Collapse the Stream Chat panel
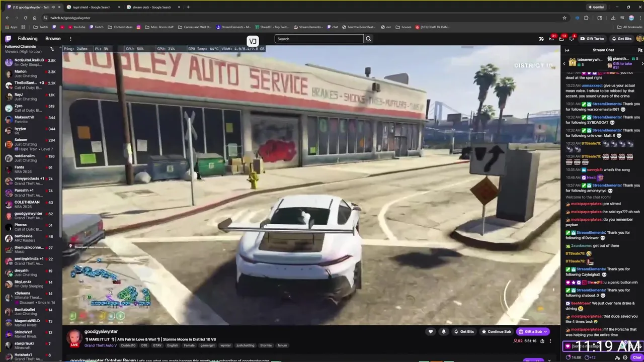Screen dimensions: 644x362 click(x=567, y=50)
